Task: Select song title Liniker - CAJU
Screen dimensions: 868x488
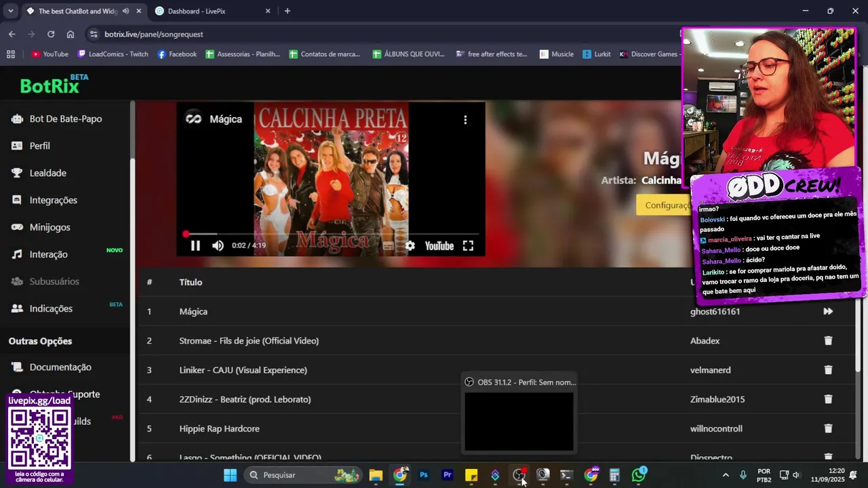Action: point(243,370)
